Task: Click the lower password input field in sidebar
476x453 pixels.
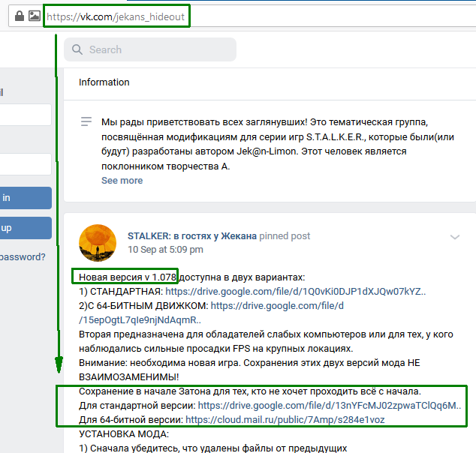Action: [26, 164]
